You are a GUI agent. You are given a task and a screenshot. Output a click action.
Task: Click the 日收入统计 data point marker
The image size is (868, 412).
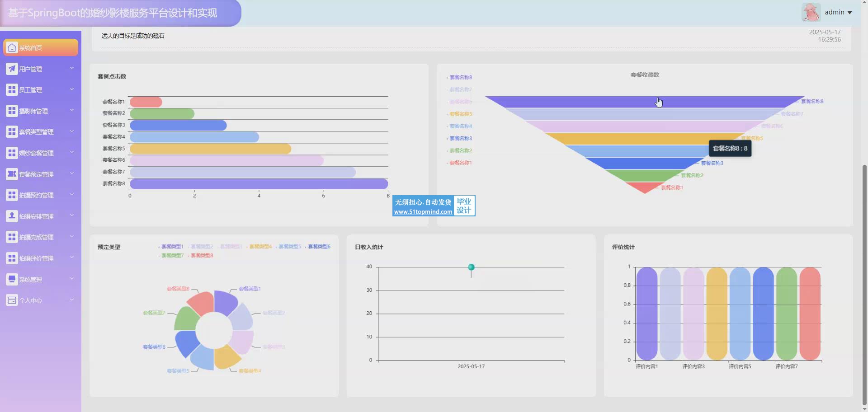pyautogui.click(x=471, y=267)
